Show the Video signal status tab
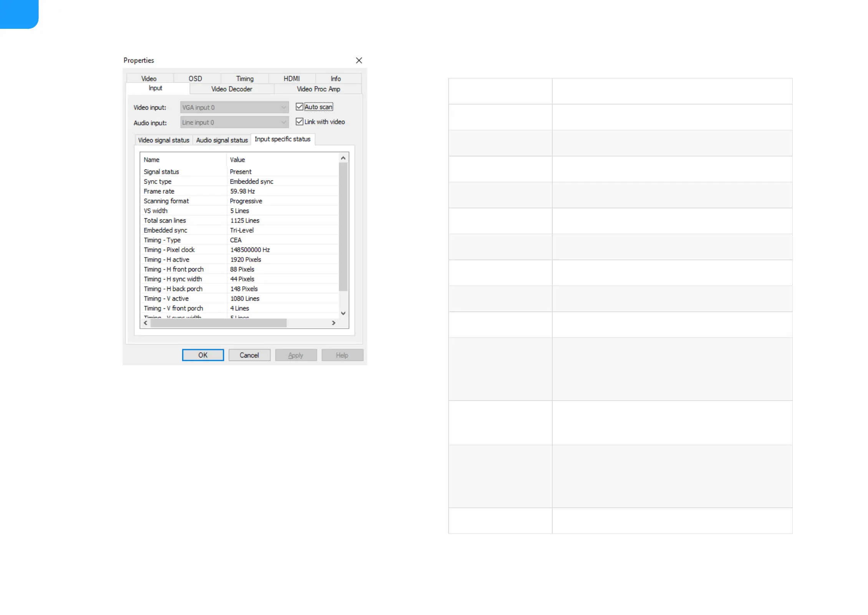This screenshot has height=615, width=868. point(164,140)
